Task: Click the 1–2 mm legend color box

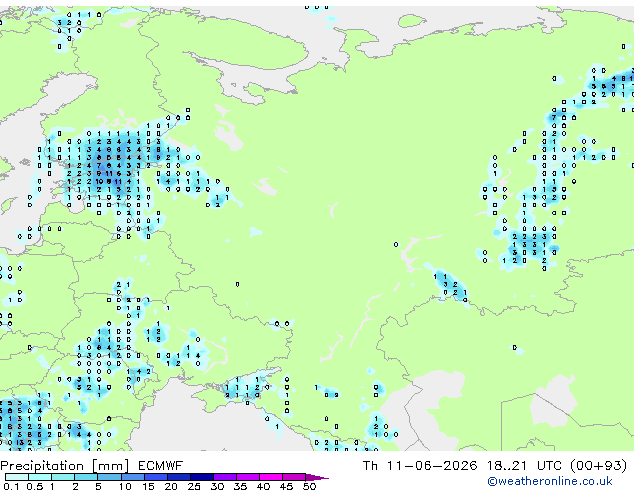Action: 63,477
